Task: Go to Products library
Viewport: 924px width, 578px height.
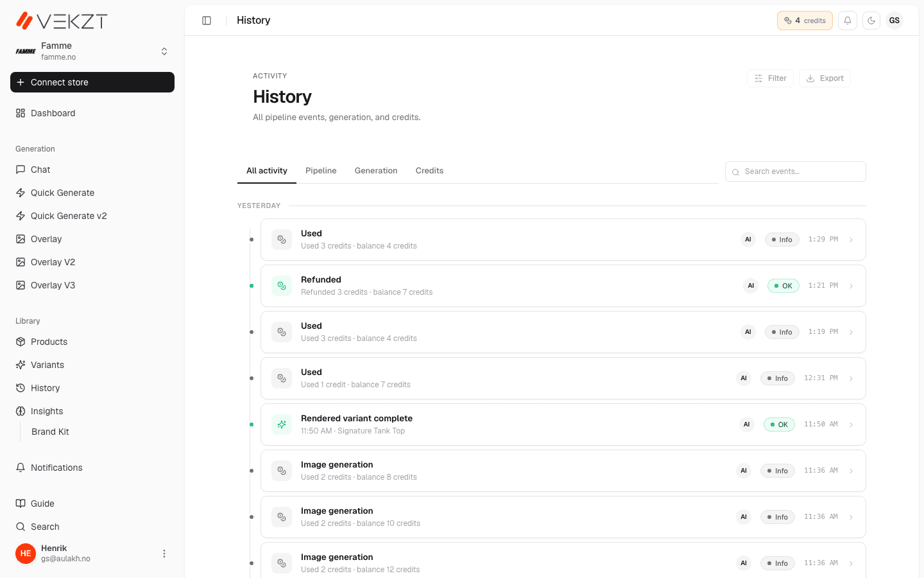Action: 92,342
